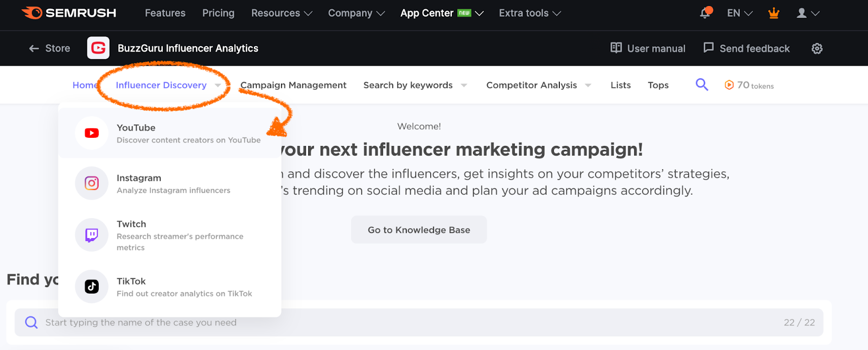Select Twitch from the dropdown
Viewport: 868px width, 350px height.
click(170, 235)
